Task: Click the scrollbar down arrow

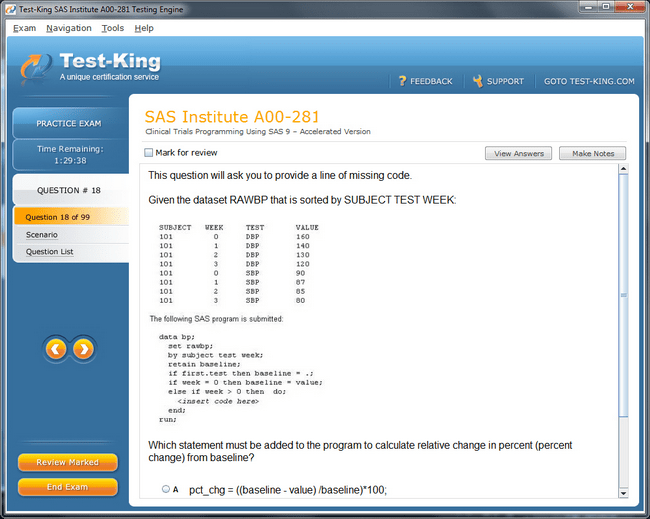Action: (623, 493)
